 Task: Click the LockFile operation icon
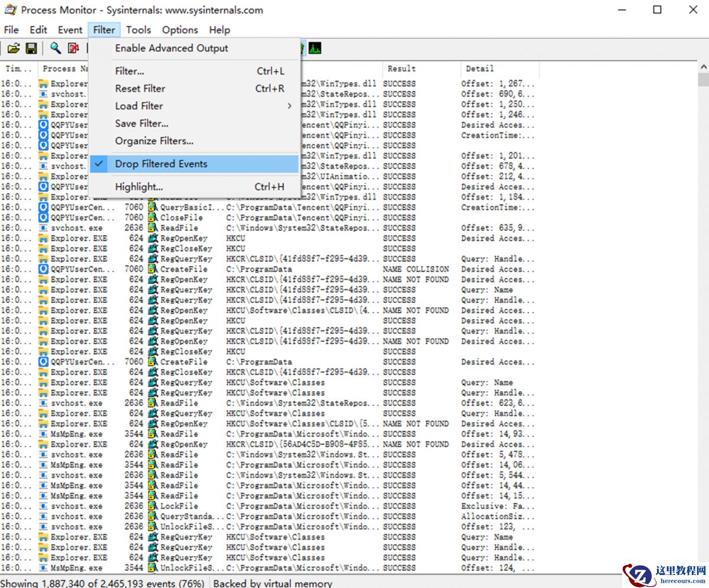tap(152, 506)
